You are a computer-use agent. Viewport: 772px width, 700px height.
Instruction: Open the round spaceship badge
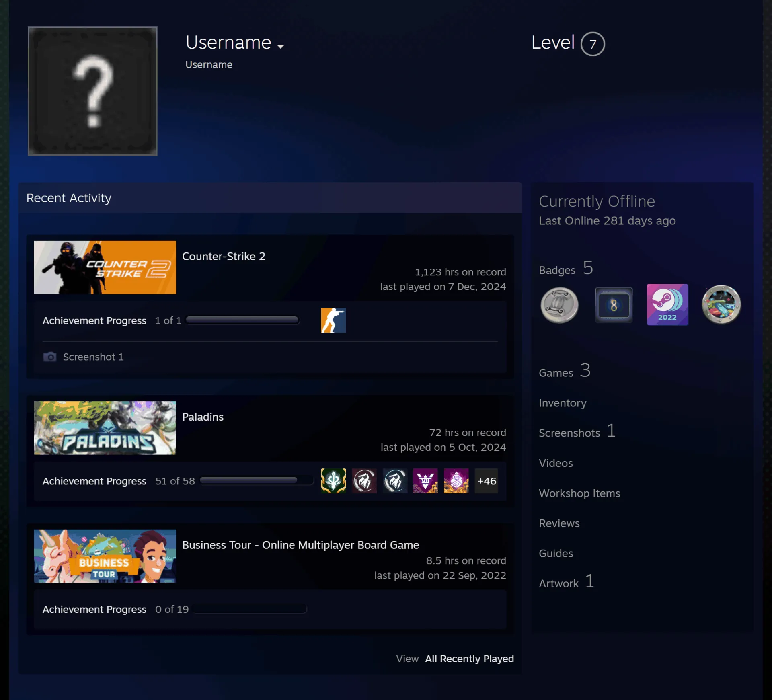(x=721, y=305)
